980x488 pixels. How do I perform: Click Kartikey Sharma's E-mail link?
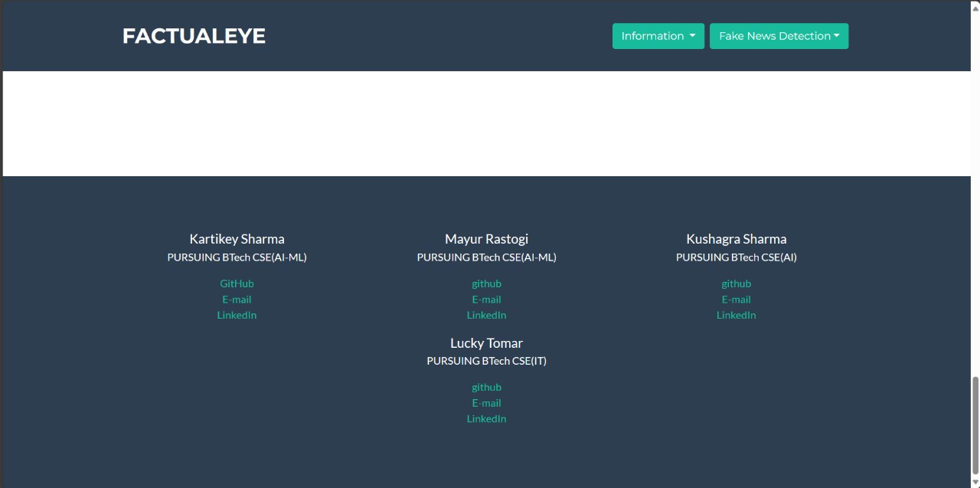click(237, 300)
